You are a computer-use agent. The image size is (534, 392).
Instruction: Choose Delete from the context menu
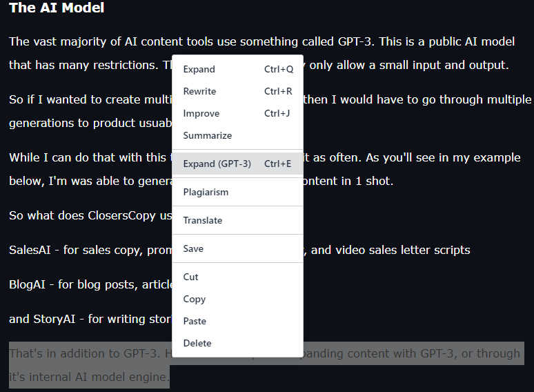tap(237, 343)
